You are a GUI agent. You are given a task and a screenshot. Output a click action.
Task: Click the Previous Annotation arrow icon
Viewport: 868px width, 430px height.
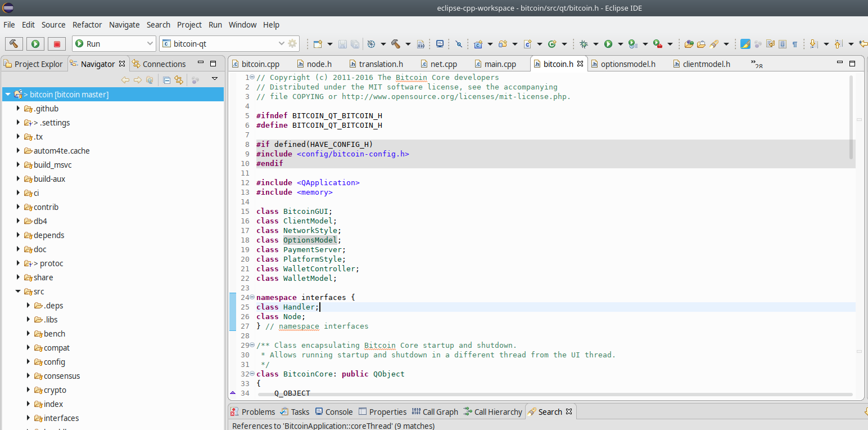(x=838, y=43)
